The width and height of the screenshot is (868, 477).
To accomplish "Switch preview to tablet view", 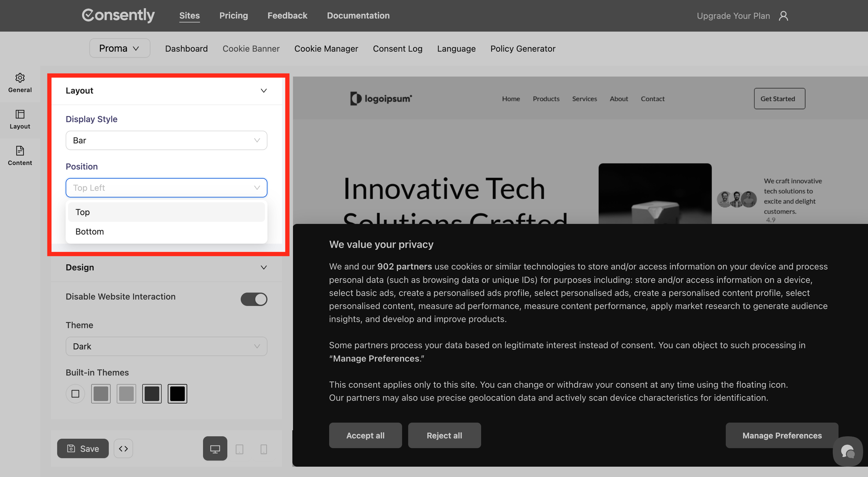I will coord(239,448).
